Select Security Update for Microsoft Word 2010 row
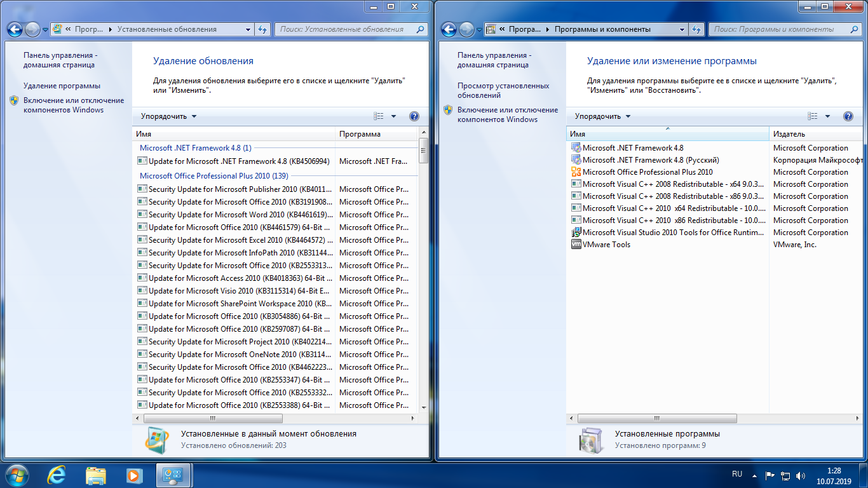The image size is (868, 488). coord(276,215)
